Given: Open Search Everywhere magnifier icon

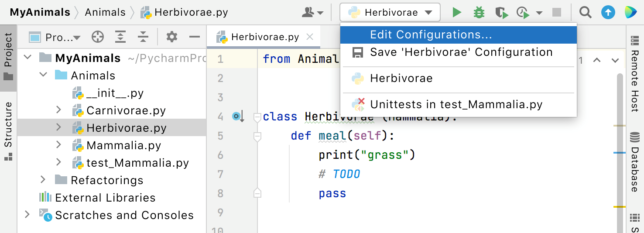Looking at the screenshot, I should pos(586,12).
